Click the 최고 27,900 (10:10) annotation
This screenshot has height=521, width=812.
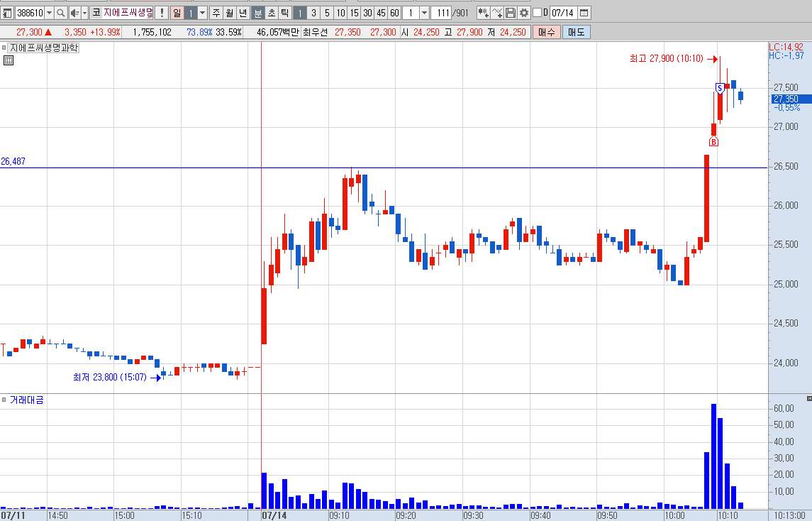click(667, 59)
